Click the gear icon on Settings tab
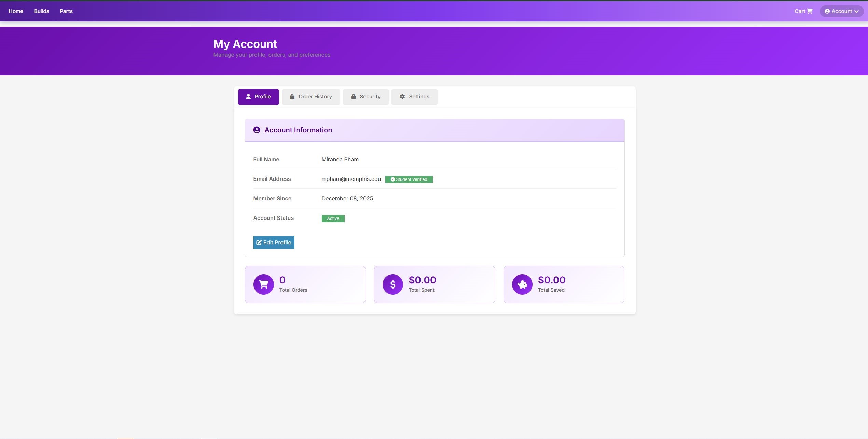Screen dimensions: 868x439 pyautogui.click(x=402, y=97)
